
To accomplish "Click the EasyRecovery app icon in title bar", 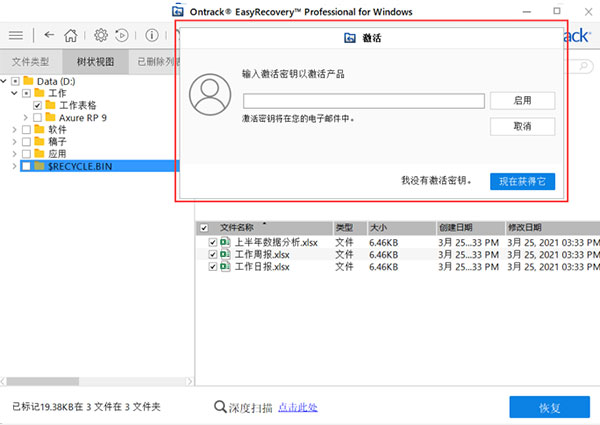I will click(178, 11).
